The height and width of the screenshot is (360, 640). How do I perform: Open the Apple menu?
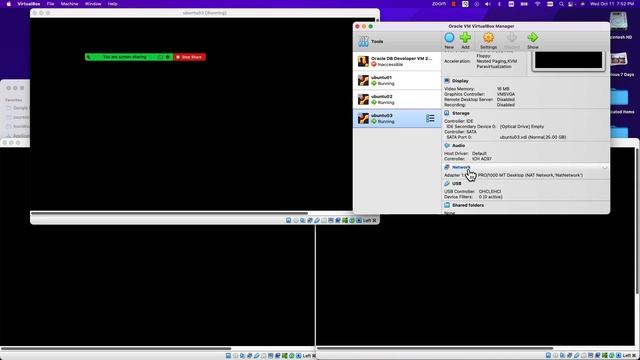tap(8, 4)
